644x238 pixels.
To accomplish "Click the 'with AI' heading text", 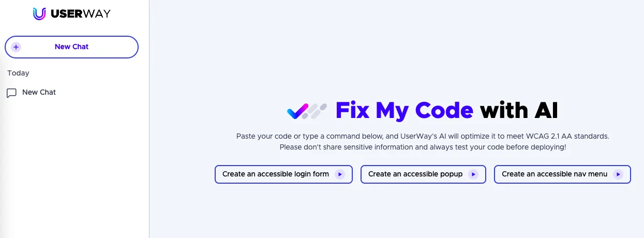I will click(x=519, y=110).
